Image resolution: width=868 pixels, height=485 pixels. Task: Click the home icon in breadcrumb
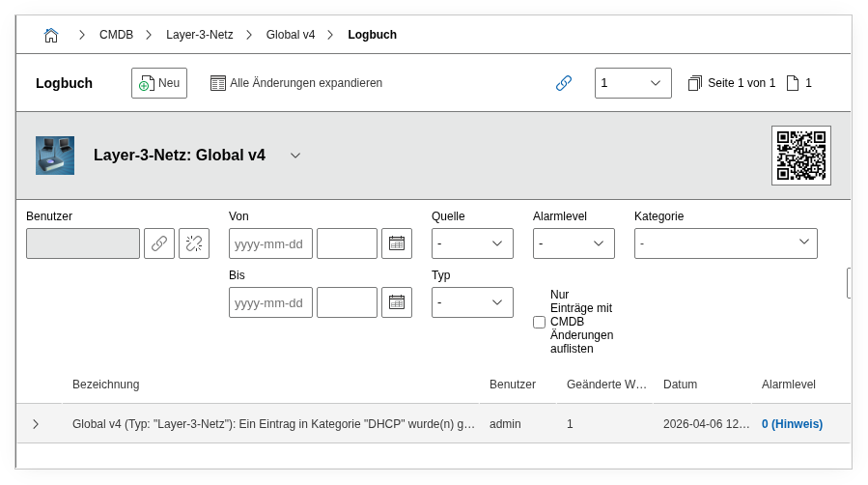point(51,35)
